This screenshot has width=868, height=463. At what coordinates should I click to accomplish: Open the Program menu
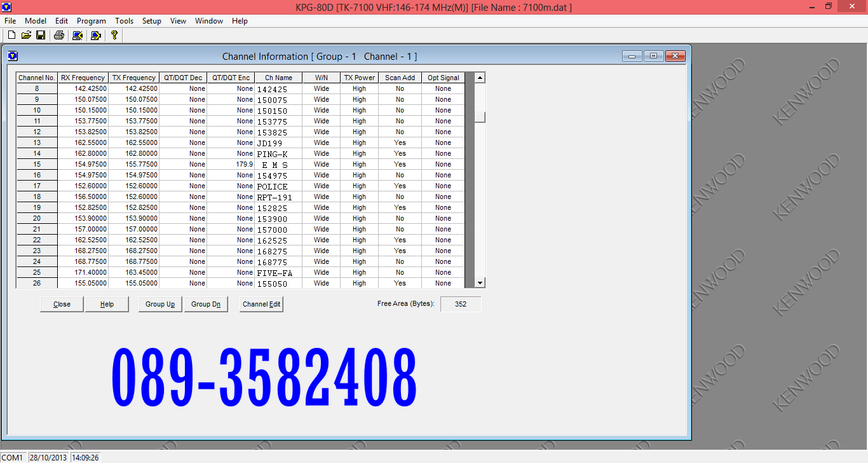point(92,21)
